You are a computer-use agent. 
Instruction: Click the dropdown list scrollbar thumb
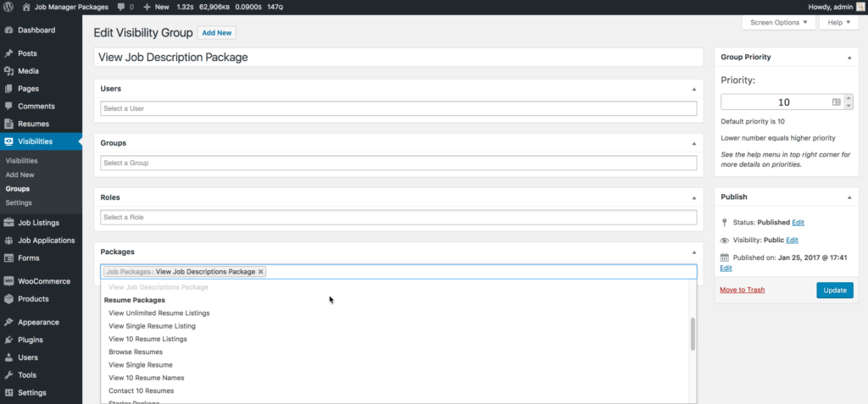(x=693, y=335)
